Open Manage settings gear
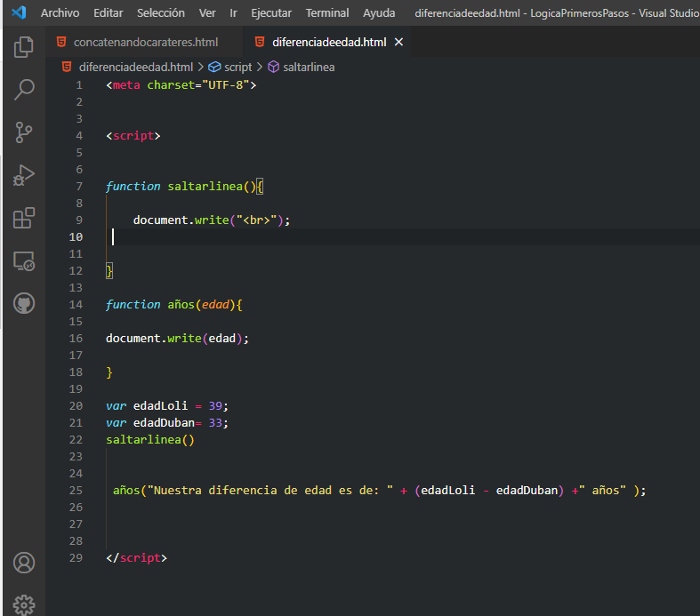The width and height of the screenshot is (700, 616). click(x=24, y=604)
